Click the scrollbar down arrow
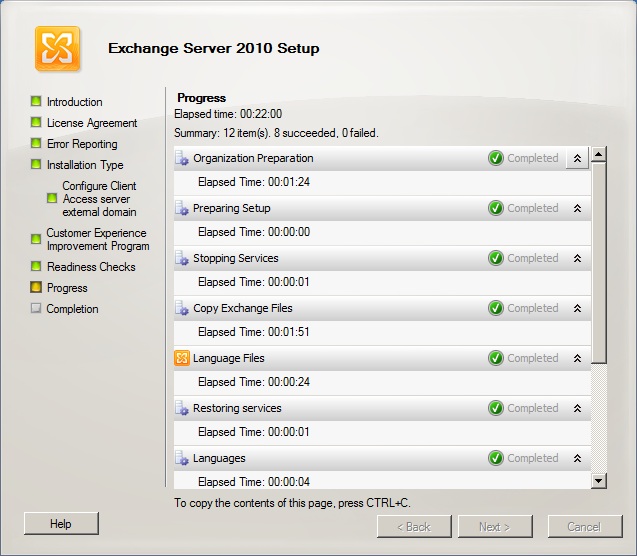The image size is (637, 556). (599, 481)
